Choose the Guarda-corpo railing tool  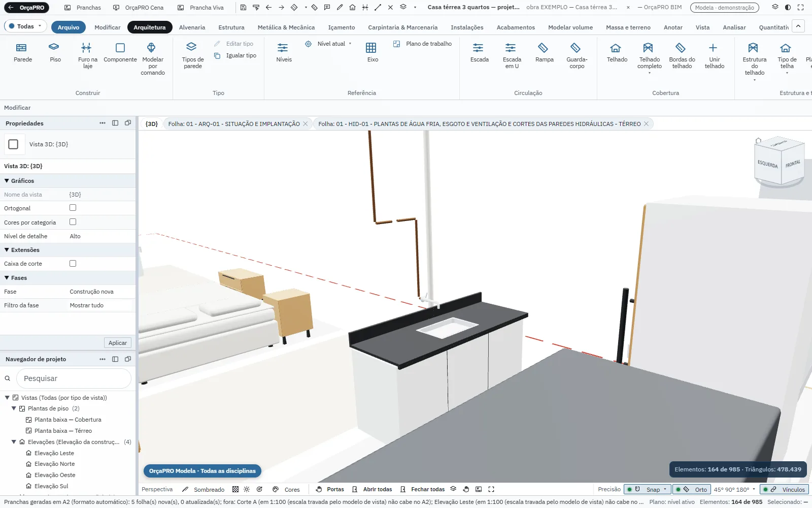[x=577, y=56]
